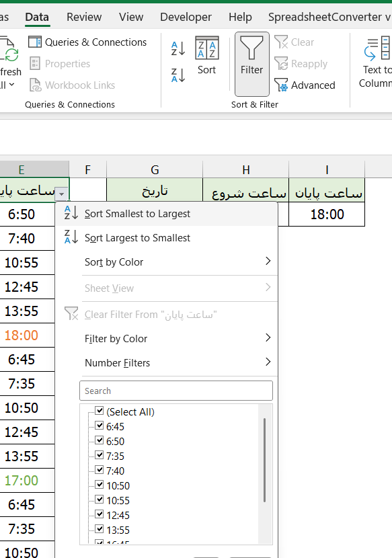Click the filter list scrollbar
This screenshot has height=558, width=392.
(x=264, y=460)
